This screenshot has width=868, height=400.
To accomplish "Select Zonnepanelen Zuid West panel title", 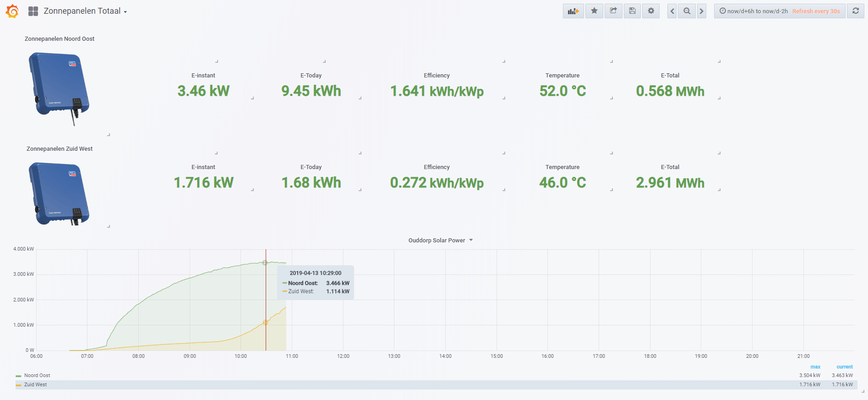I will coord(60,149).
